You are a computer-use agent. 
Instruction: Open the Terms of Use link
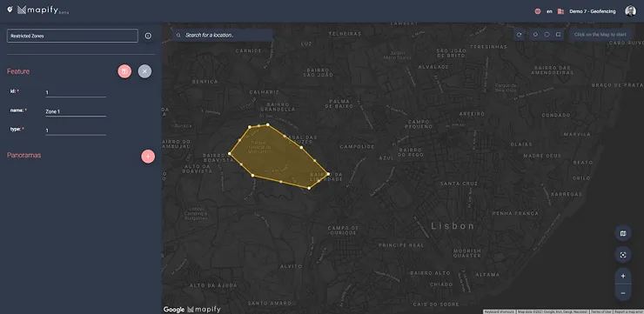click(600, 312)
